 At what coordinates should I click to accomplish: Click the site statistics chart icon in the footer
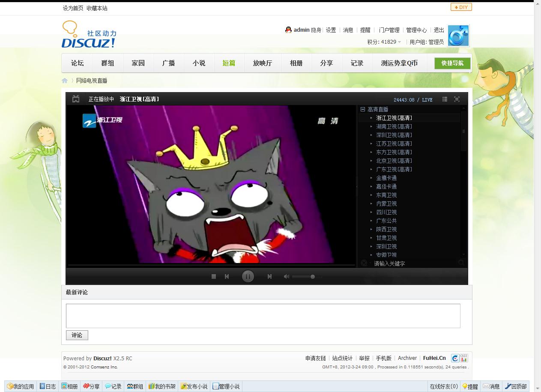(464, 358)
